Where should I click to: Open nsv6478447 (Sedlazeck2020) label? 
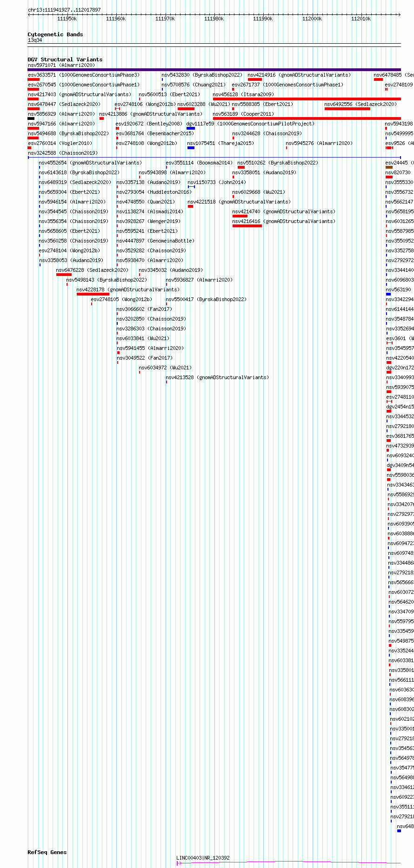coord(64,104)
